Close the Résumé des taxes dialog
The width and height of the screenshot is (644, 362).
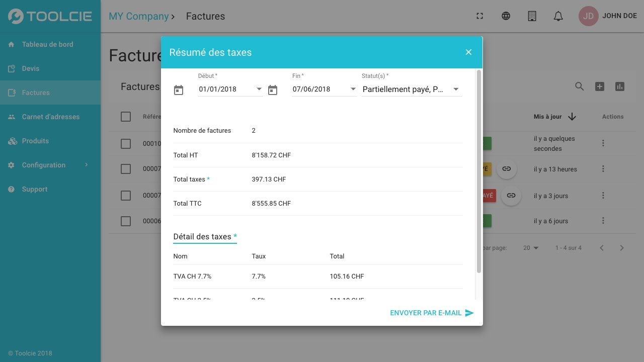point(468,52)
